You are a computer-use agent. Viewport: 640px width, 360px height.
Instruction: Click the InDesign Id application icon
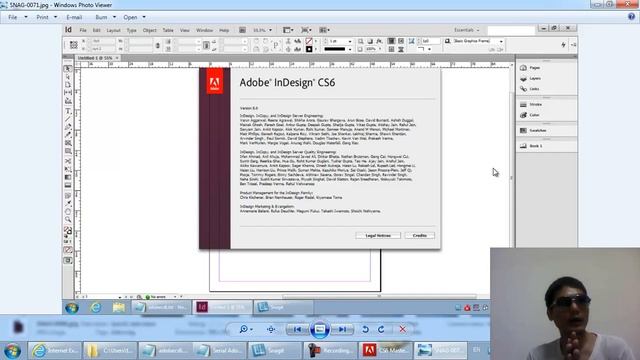click(68, 30)
